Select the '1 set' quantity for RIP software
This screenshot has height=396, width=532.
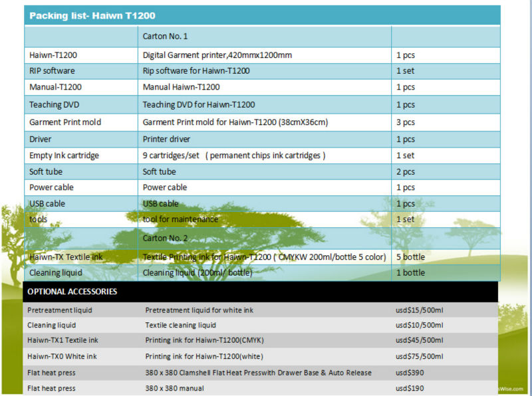click(405, 71)
